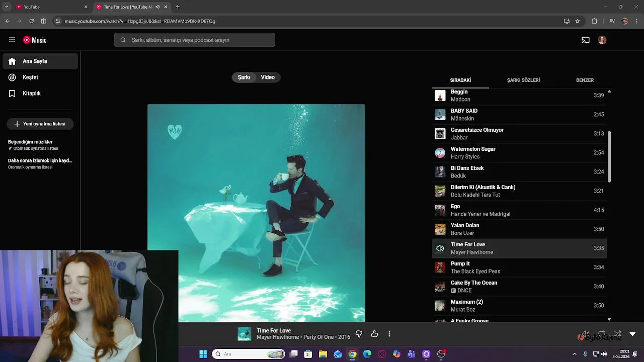
Task: Open Windows Start menu
Action: 203,354
